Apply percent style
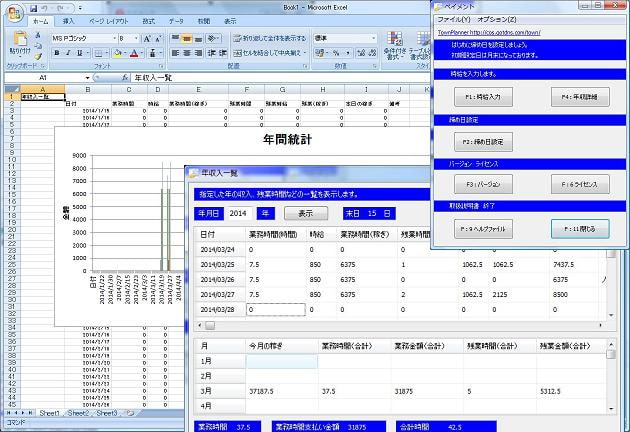The width and height of the screenshot is (630, 432). [x=336, y=53]
